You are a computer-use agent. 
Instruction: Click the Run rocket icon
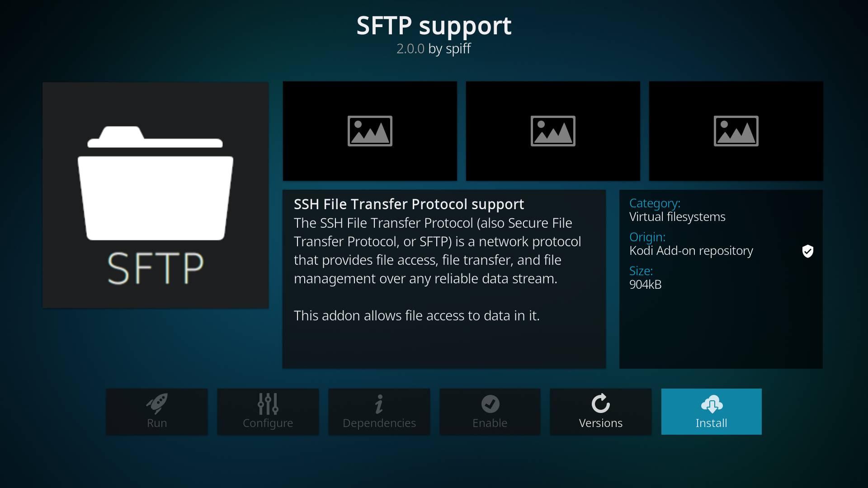(x=157, y=404)
